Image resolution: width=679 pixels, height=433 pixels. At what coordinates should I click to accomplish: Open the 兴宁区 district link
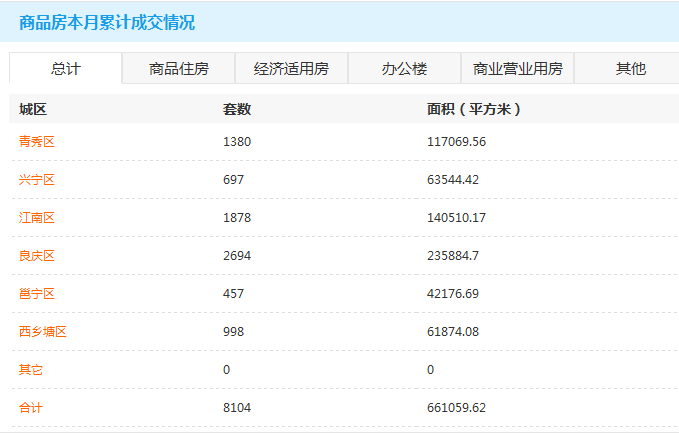click(37, 180)
